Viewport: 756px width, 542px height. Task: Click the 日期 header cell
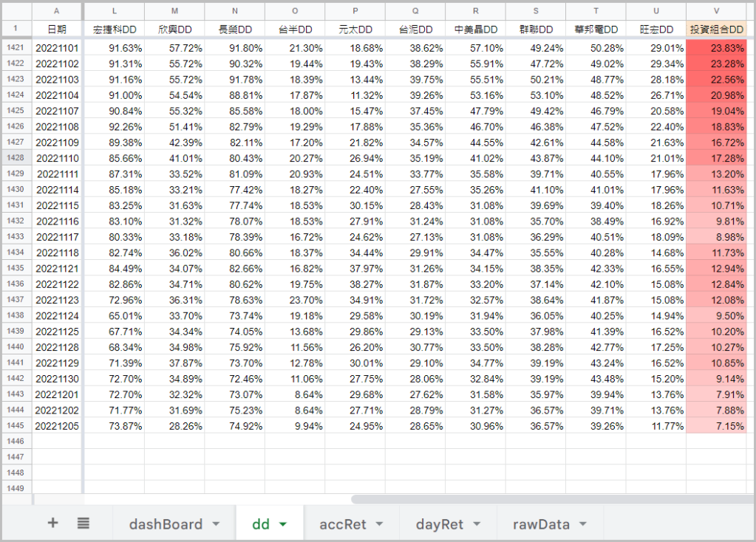click(56, 29)
